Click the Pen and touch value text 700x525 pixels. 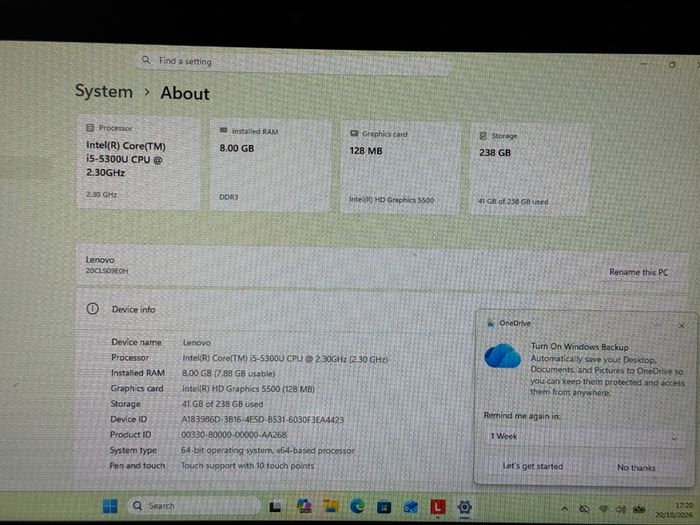point(247,466)
